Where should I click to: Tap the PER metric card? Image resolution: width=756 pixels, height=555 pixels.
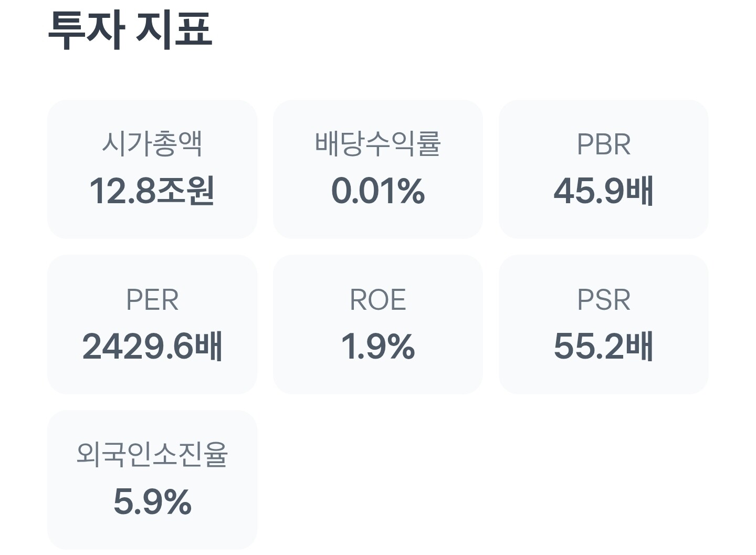click(x=152, y=324)
